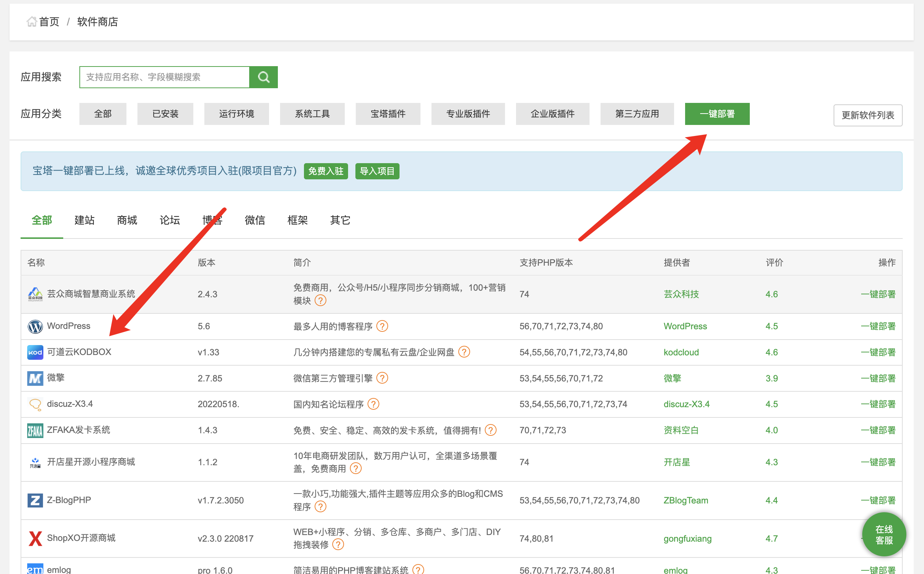The image size is (924, 574).
Task: Click the 更新软件列表 button
Action: 867,115
